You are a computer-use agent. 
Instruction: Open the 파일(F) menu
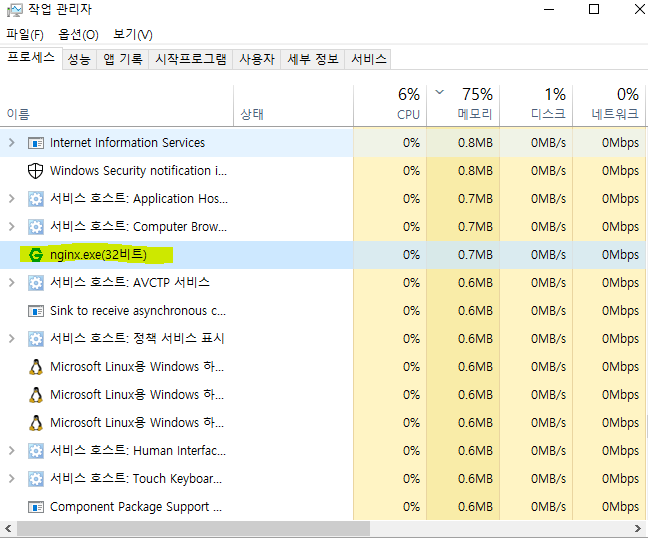point(25,35)
